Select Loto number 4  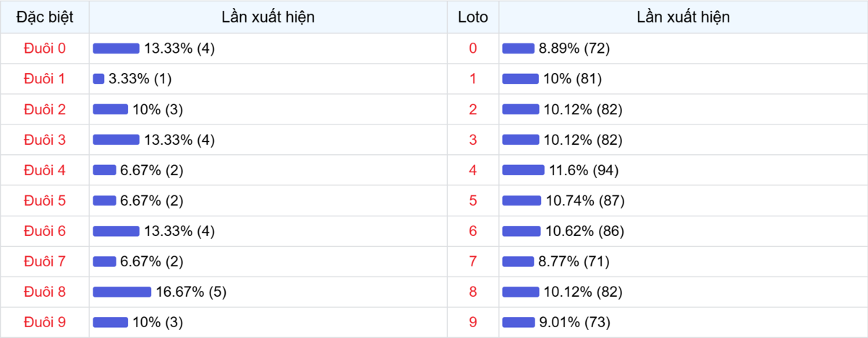(473, 170)
